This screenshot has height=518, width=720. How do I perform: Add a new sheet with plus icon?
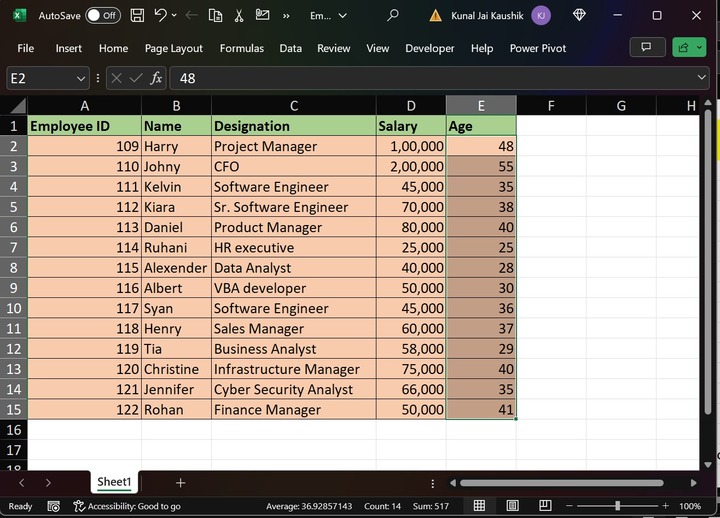[180, 483]
